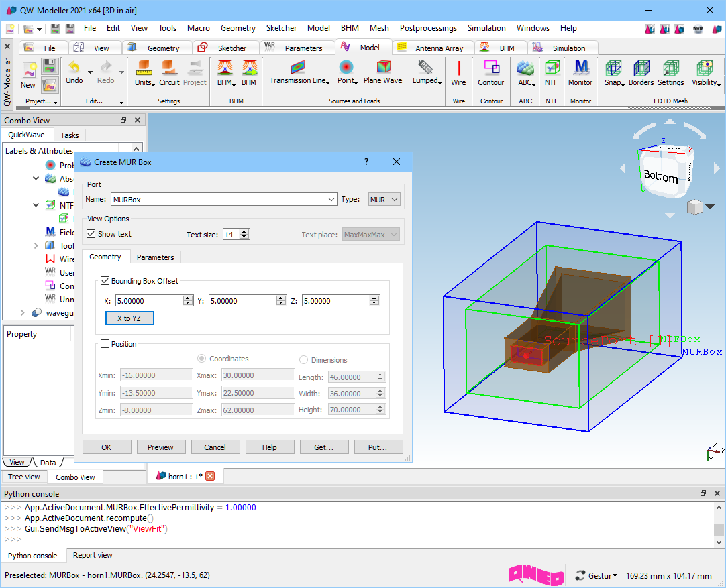Screen dimensions: 726x588
Task: Select the mesh Borders icon
Action: [641, 68]
